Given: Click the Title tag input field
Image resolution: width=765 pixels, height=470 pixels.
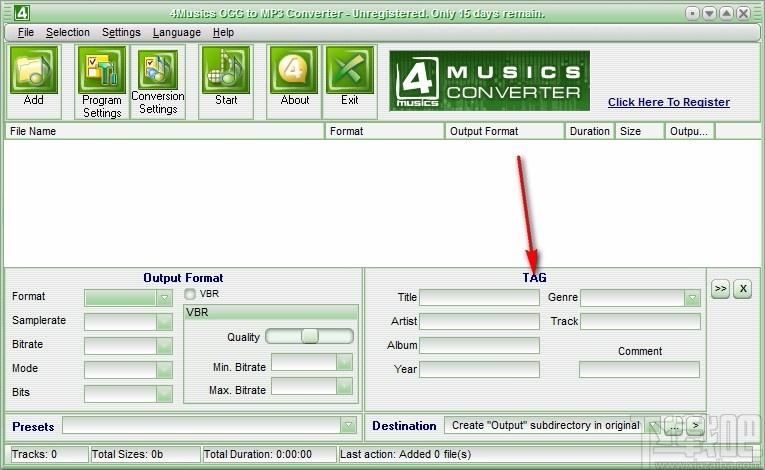Looking at the screenshot, I should (x=479, y=297).
